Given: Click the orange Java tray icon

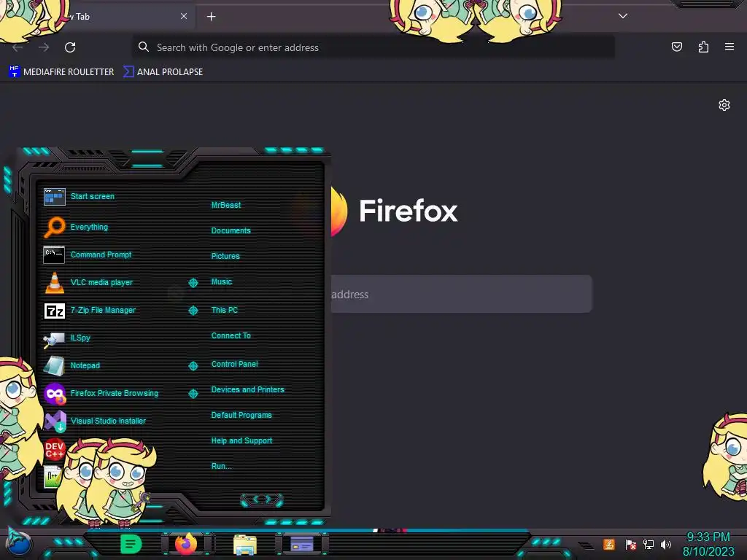Looking at the screenshot, I should click(609, 544).
